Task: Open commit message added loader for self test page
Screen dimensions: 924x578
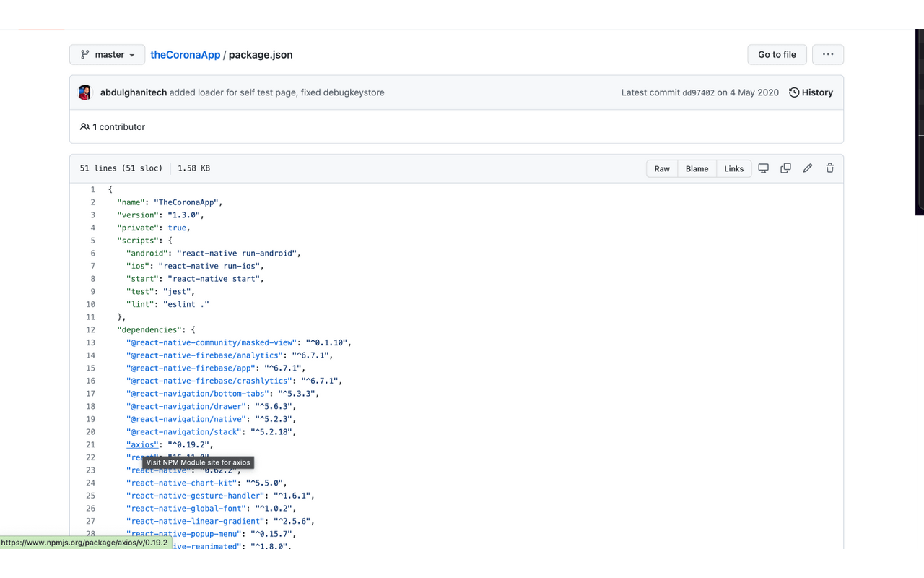Action: (277, 92)
